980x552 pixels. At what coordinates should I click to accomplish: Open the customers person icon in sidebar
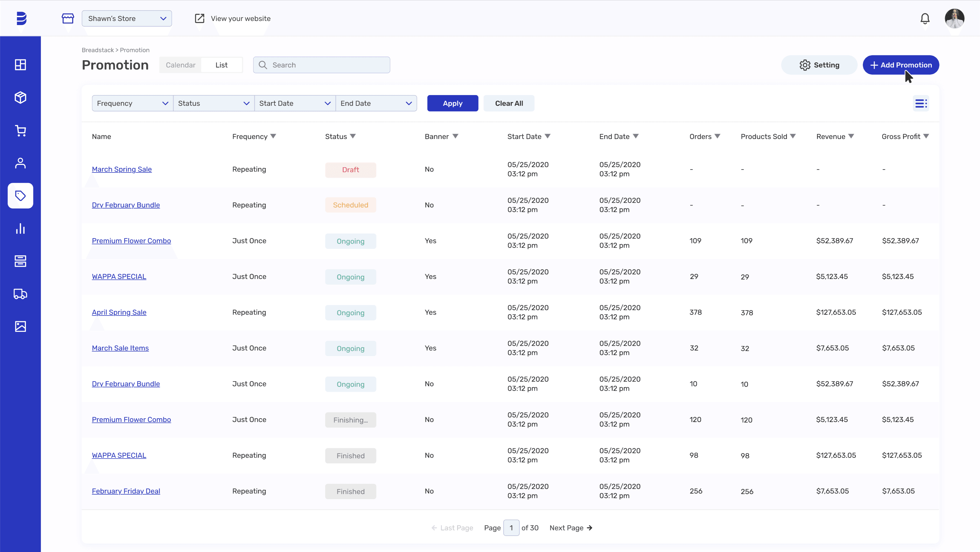coord(20,163)
